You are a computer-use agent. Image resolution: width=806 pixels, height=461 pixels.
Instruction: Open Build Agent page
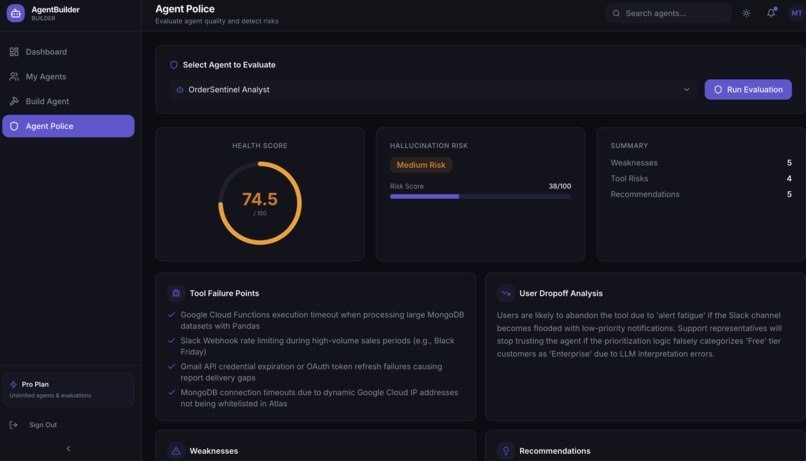pos(68,101)
